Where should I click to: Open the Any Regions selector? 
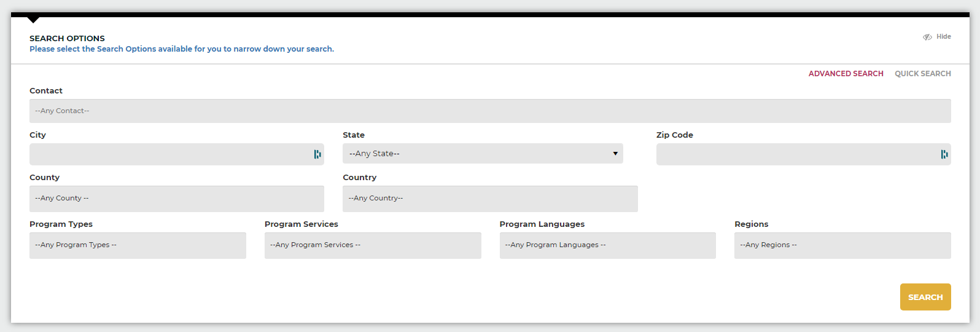tap(842, 245)
